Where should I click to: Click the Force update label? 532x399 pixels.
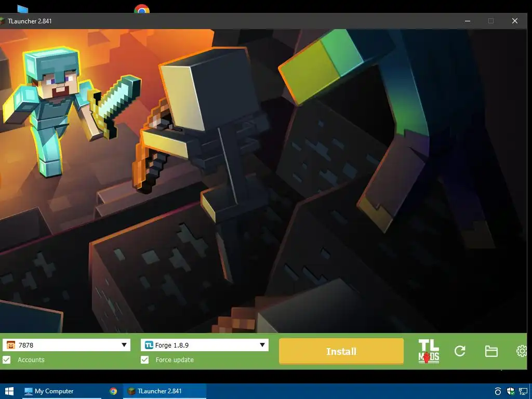(x=175, y=360)
